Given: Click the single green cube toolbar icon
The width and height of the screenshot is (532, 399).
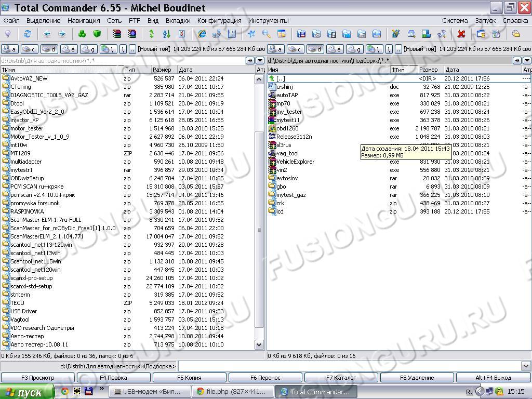Looking at the screenshot, I should coord(97,34).
